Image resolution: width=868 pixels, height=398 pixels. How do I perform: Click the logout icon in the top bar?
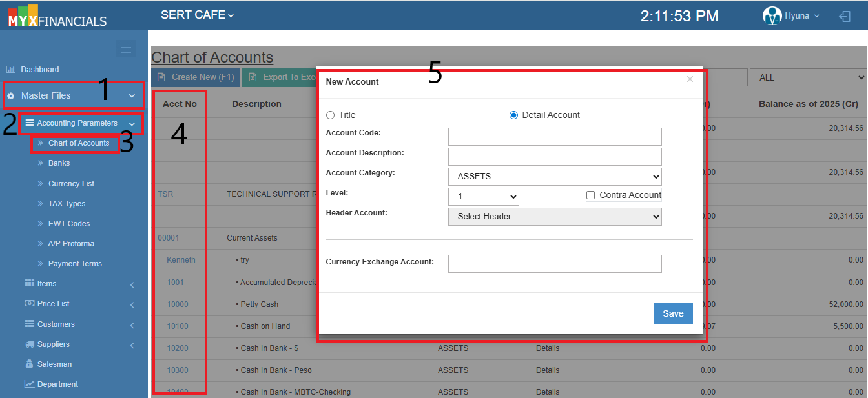pyautogui.click(x=845, y=17)
